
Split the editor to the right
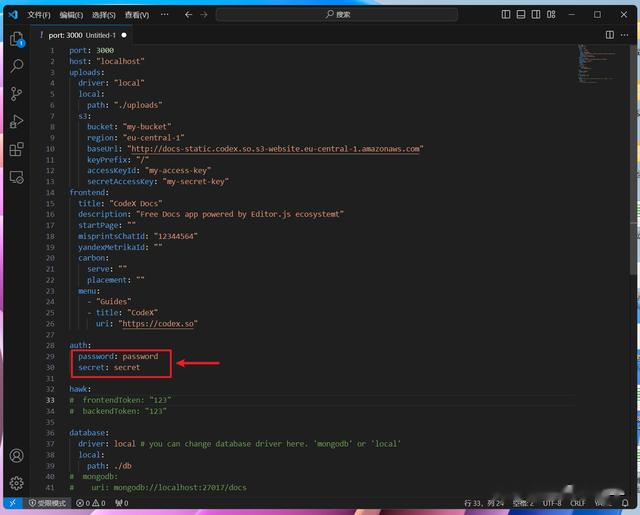point(609,35)
